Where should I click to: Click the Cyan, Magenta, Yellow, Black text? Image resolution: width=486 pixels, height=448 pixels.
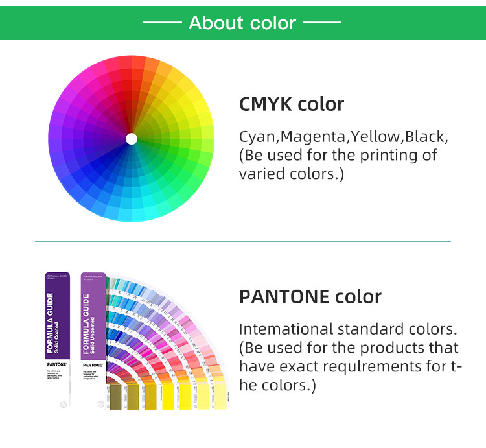coord(343,137)
